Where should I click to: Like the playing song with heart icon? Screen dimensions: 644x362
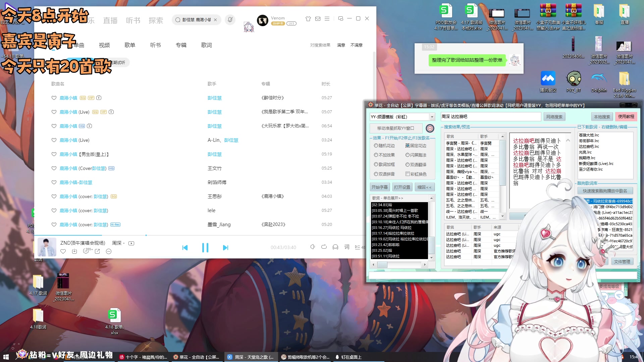[x=63, y=251]
